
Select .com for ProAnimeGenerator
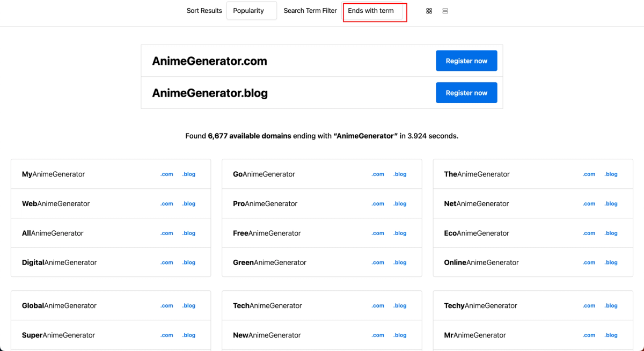[x=378, y=204]
